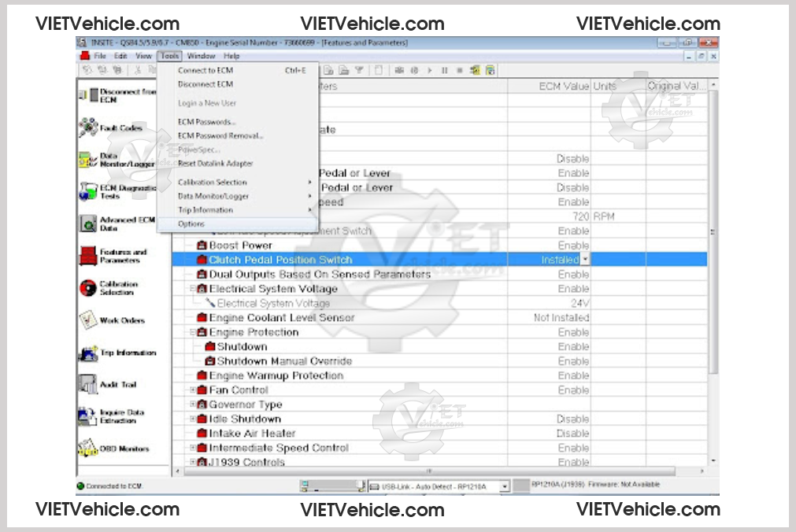796x532 pixels.
Task: Open the Clutch Pedal Position Switch value dropdown
Action: 585,260
